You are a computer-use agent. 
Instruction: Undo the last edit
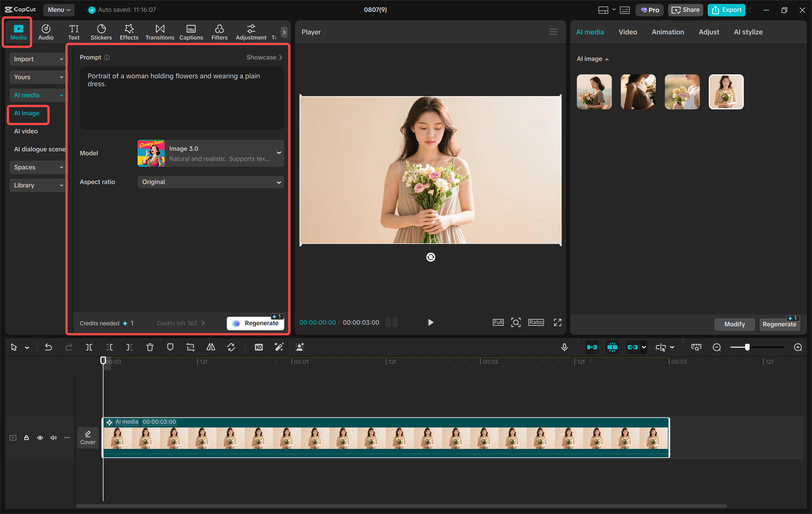(x=48, y=347)
